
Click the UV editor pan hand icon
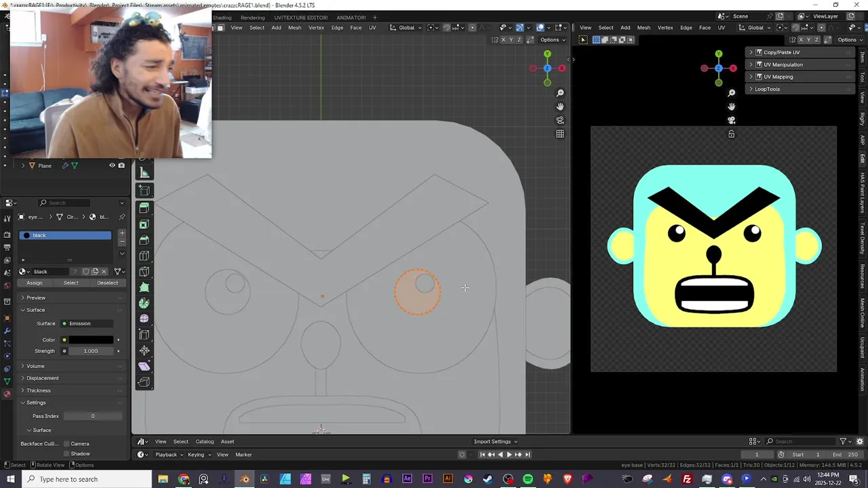731,106
